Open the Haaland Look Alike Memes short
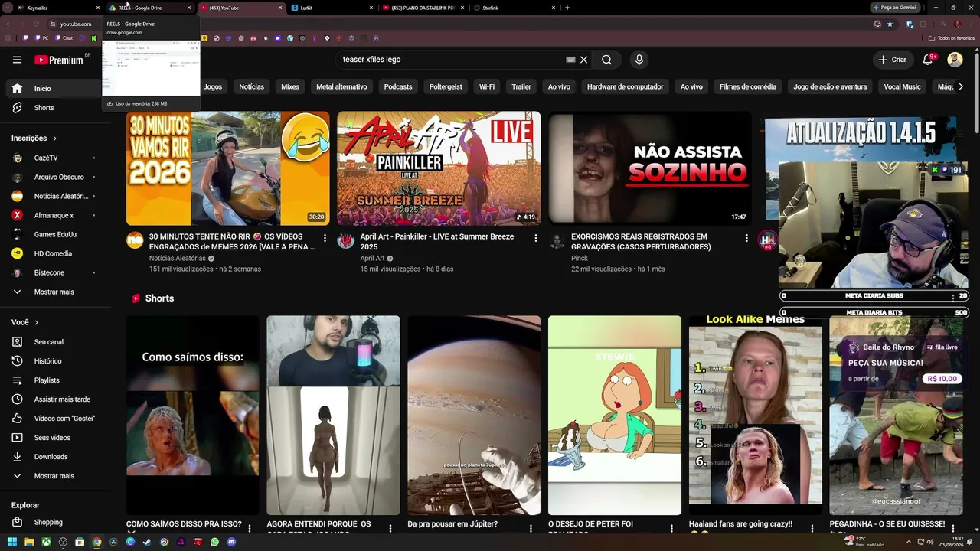The height and width of the screenshot is (551, 980). [x=756, y=416]
